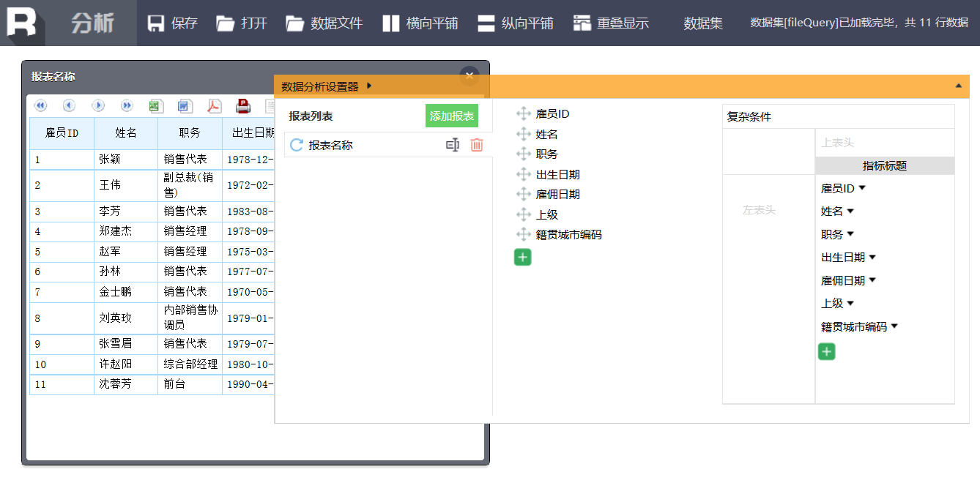Go to the next report page
The image size is (980, 483).
[x=97, y=106]
